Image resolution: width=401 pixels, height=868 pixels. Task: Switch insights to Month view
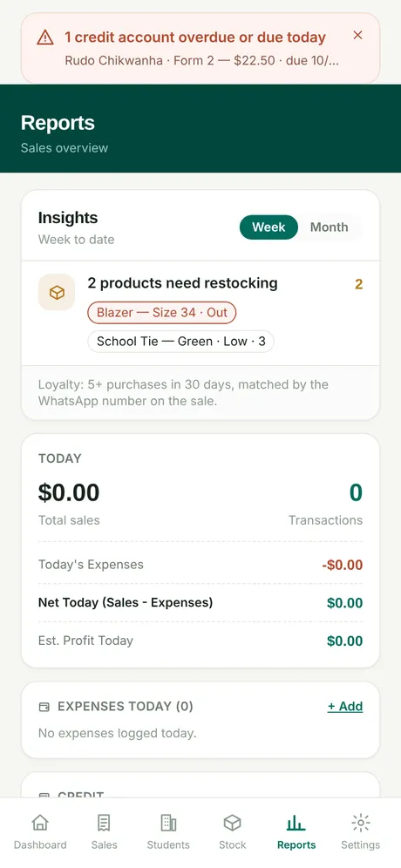(x=329, y=227)
